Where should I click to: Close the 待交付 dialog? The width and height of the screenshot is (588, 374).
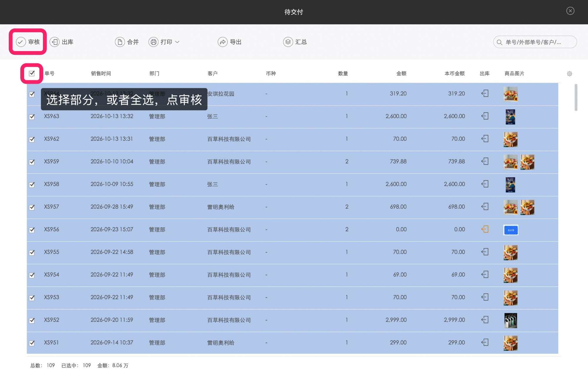tap(570, 11)
